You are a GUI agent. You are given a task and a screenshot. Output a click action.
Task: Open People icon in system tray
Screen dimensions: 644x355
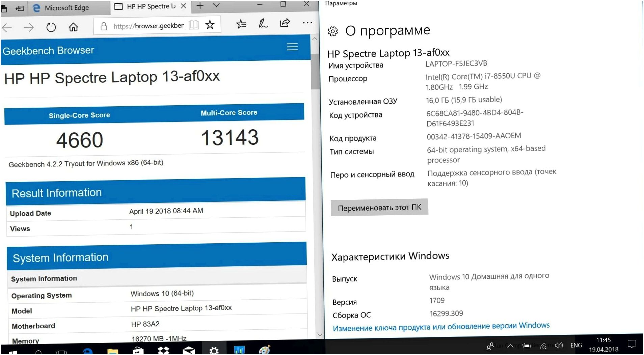tap(490, 346)
